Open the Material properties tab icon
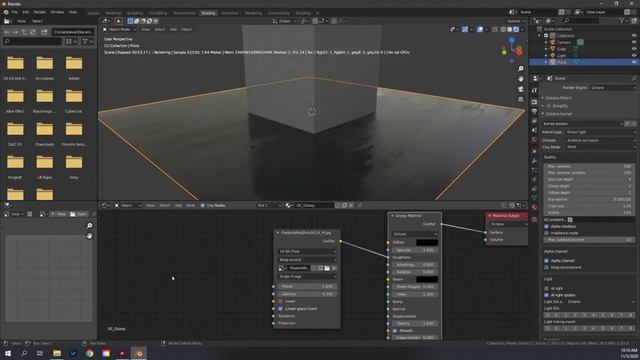Image resolution: width=640 pixels, height=360 pixels. coord(534,207)
